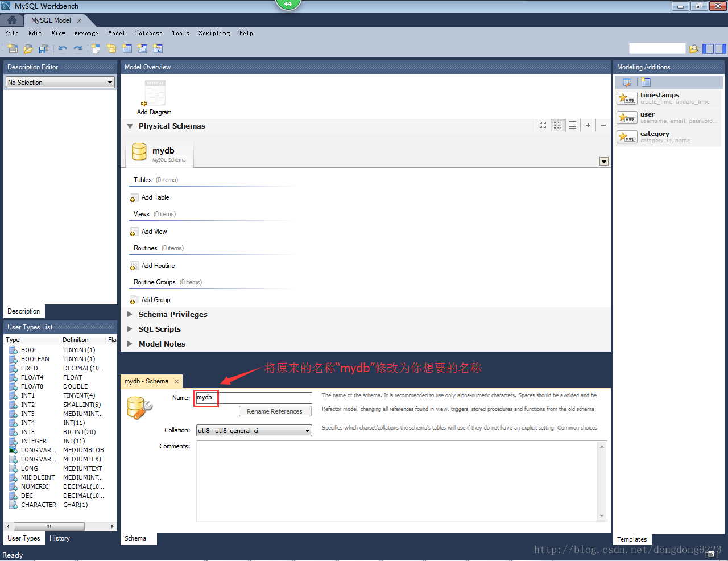Select the category template
This screenshot has height=561, width=728.
tap(668, 137)
